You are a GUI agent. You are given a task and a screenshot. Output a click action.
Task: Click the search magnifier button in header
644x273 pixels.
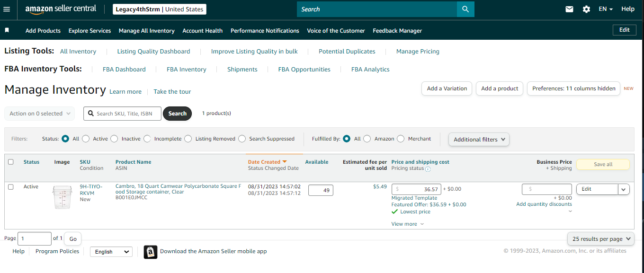(465, 9)
